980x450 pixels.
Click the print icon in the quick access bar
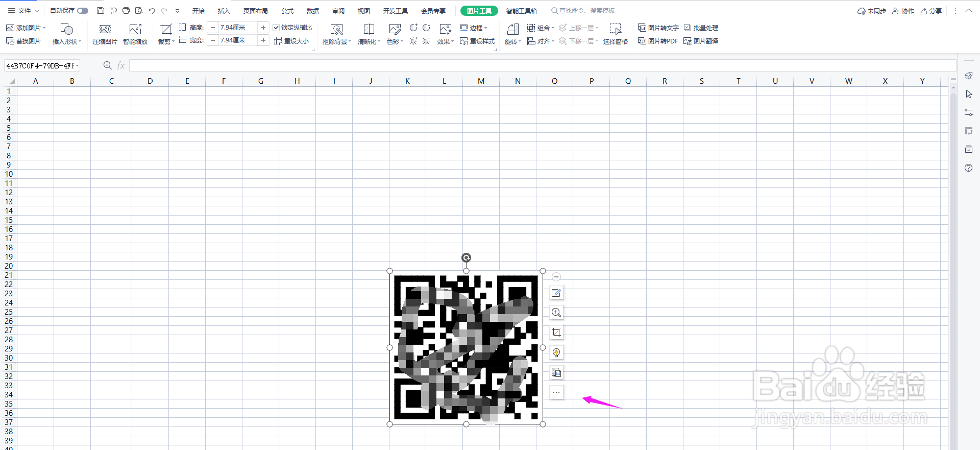126,11
